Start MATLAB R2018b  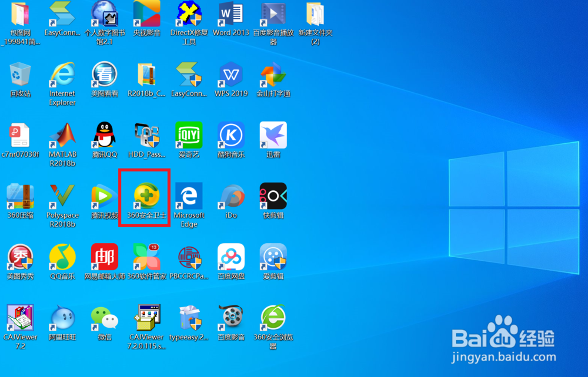coord(62,136)
